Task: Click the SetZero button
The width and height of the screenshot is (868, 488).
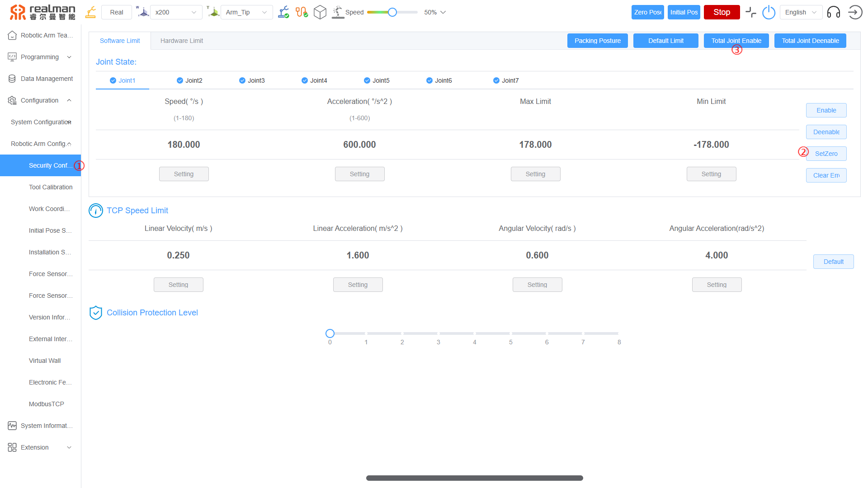Action: click(826, 154)
